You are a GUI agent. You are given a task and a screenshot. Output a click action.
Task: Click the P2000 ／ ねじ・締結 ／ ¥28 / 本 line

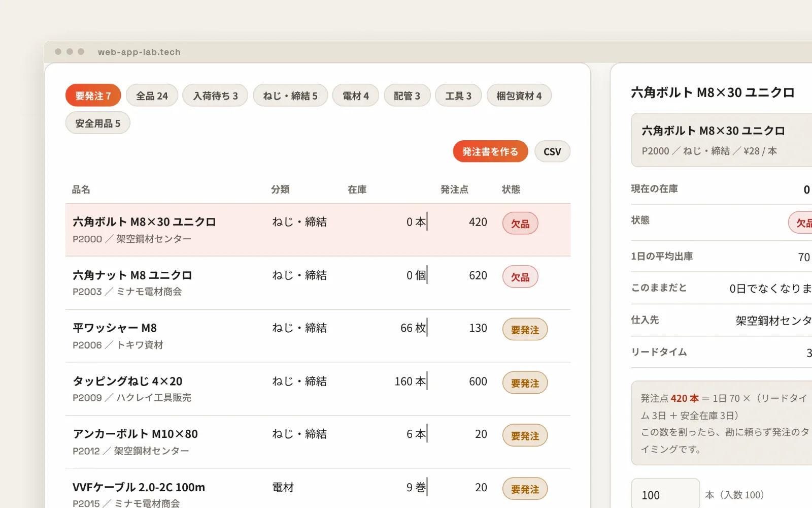(709, 151)
